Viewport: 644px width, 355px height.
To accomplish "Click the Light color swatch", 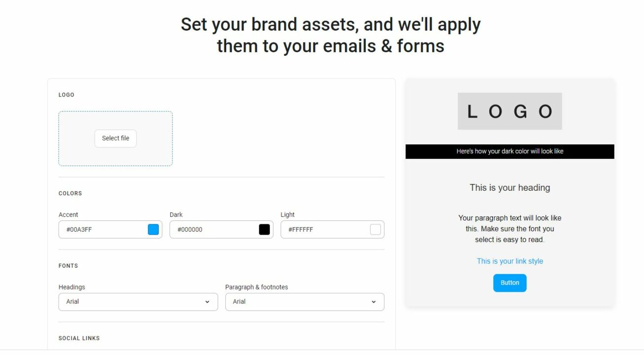I will 375,229.
